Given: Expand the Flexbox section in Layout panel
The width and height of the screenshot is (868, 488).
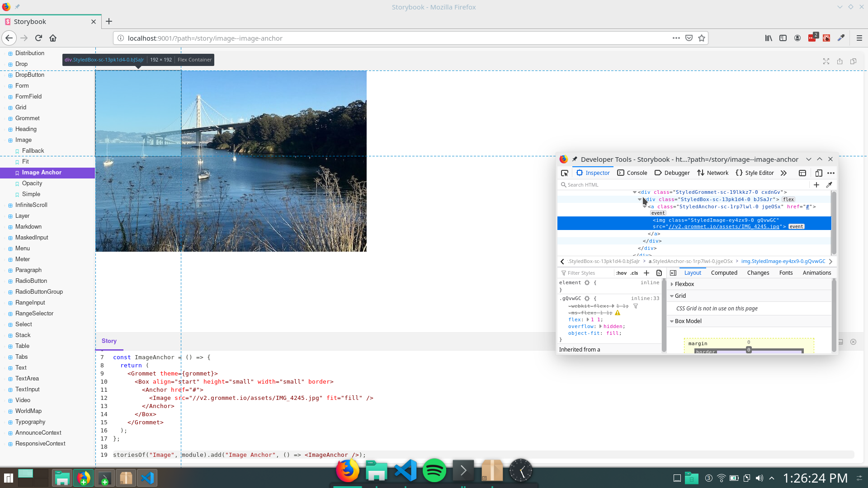Looking at the screenshot, I should tap(672, 284).
